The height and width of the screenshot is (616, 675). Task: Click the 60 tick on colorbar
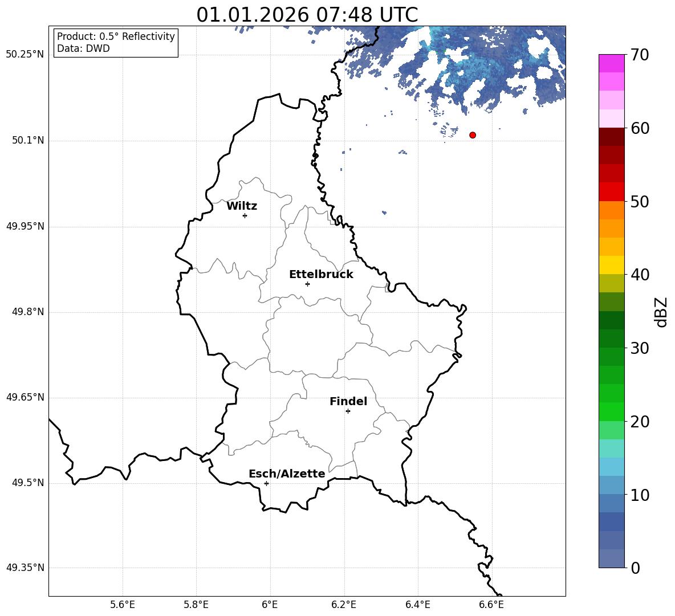pos(640,128)
